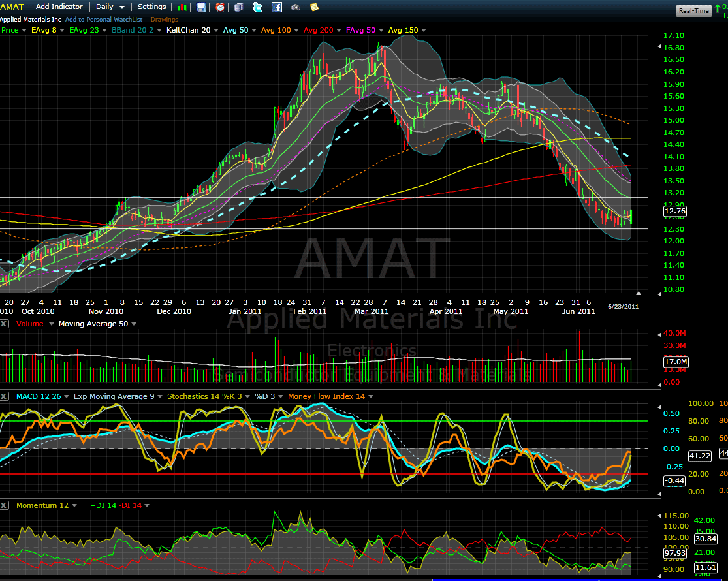
Task: Click the Real-Time button
Action: (x=693, y=10)
